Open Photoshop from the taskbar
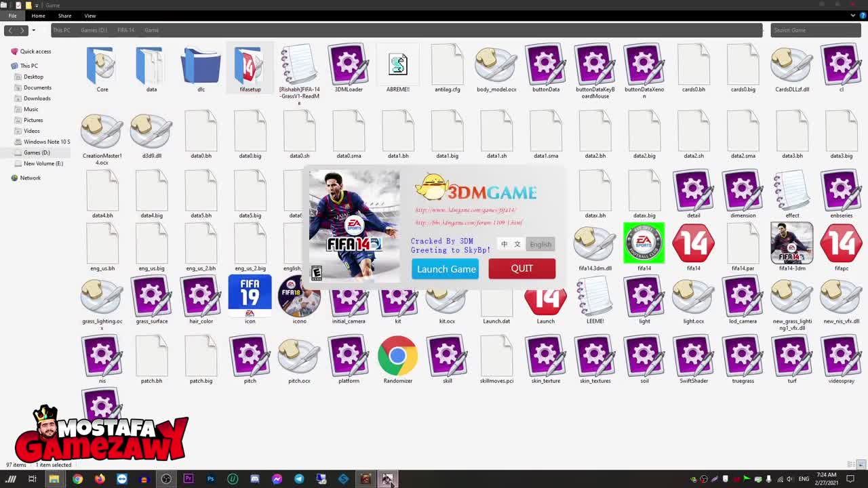 [210, 479]
